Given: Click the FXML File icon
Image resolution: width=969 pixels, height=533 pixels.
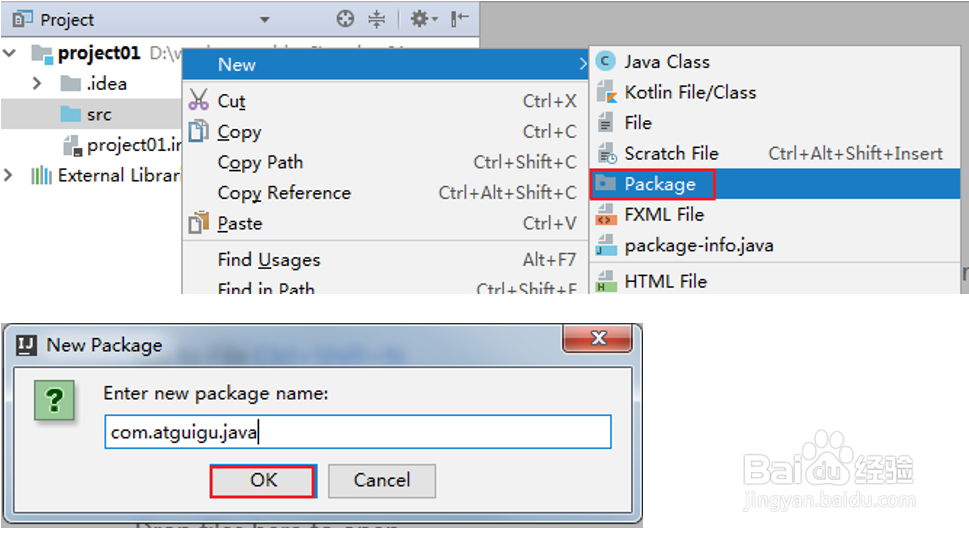Looking at the screenshot, I should pos(605,215).
